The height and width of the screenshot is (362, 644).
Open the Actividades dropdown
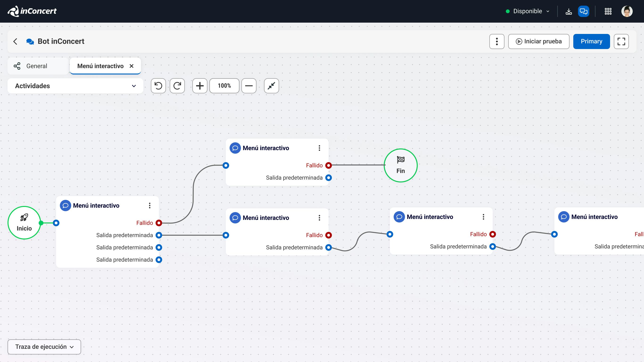tap(75, 86)
